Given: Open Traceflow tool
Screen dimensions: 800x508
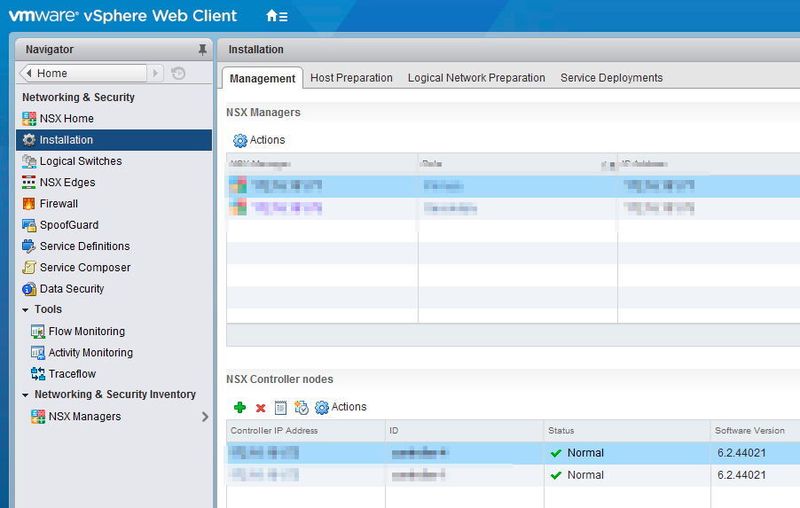Looking at the screenshot, I should click(x=72, y=374).
